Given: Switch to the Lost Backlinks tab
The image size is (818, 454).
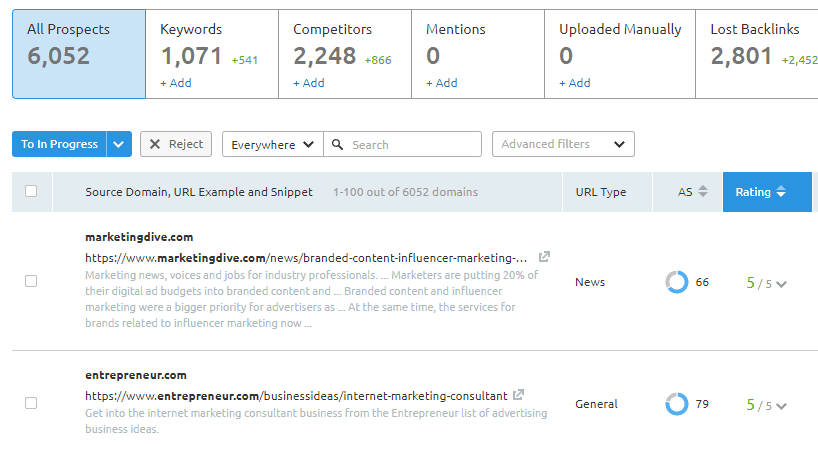Looking at the screenshot, I should pos(757,54).
